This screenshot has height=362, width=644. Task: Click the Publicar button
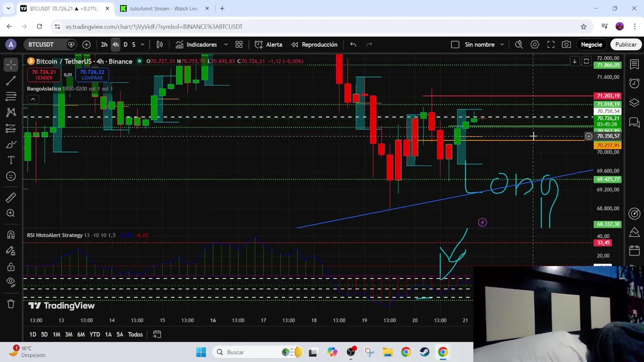[x=626, y=45]
